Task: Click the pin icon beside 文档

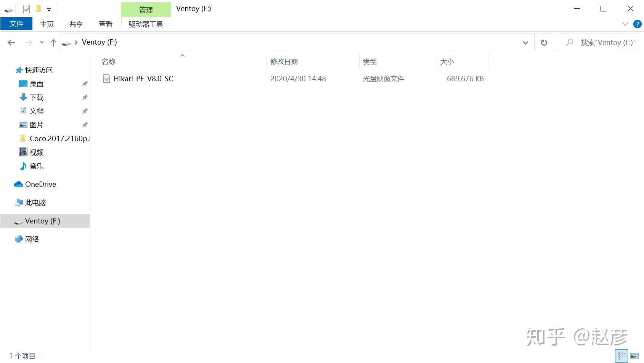Action: tap(85, 111)
